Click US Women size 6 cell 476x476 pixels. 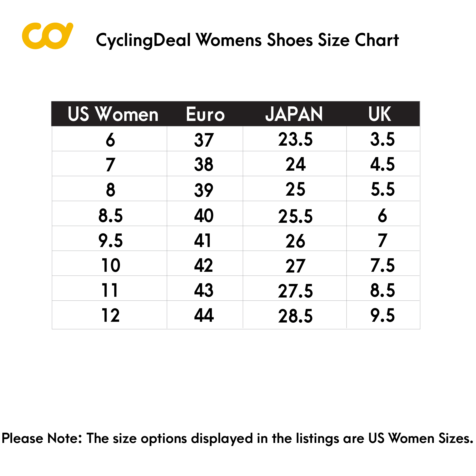[110, 139]
